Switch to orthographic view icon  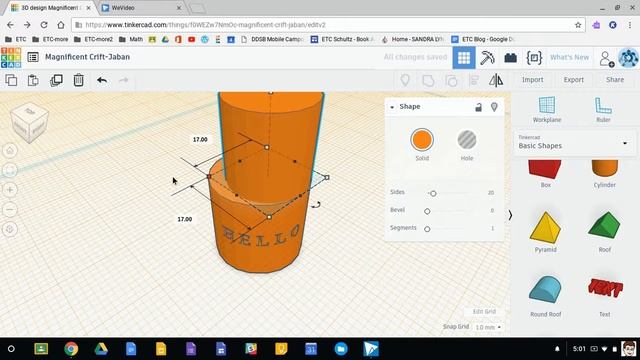coord(10,229)
